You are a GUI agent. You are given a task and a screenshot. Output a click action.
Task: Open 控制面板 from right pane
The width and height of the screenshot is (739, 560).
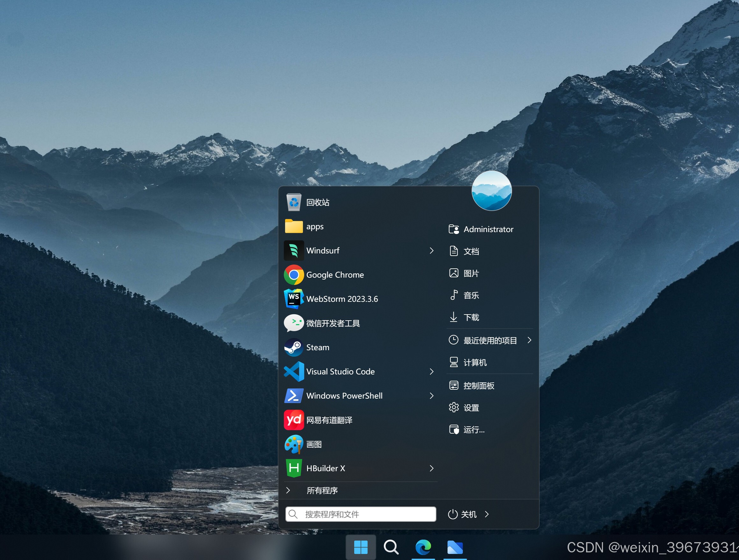478,386
